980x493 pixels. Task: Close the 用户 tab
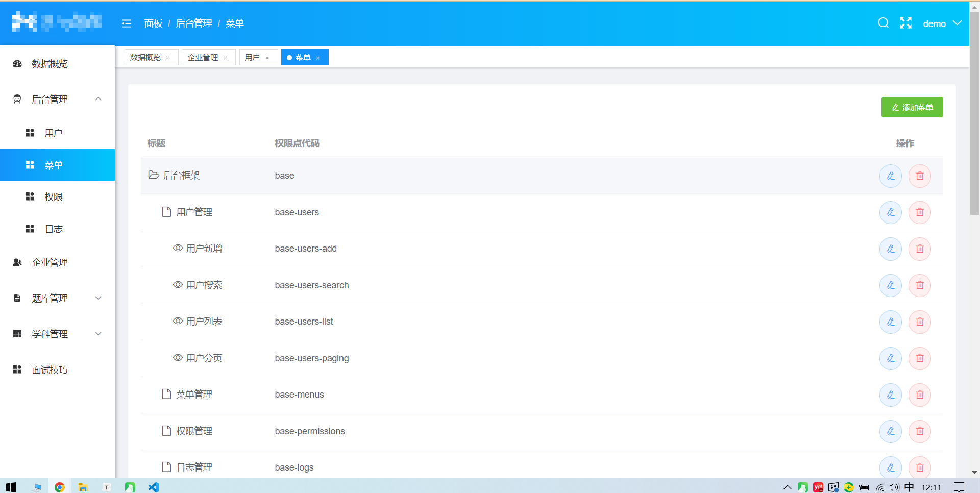click(x=267, y=58)
